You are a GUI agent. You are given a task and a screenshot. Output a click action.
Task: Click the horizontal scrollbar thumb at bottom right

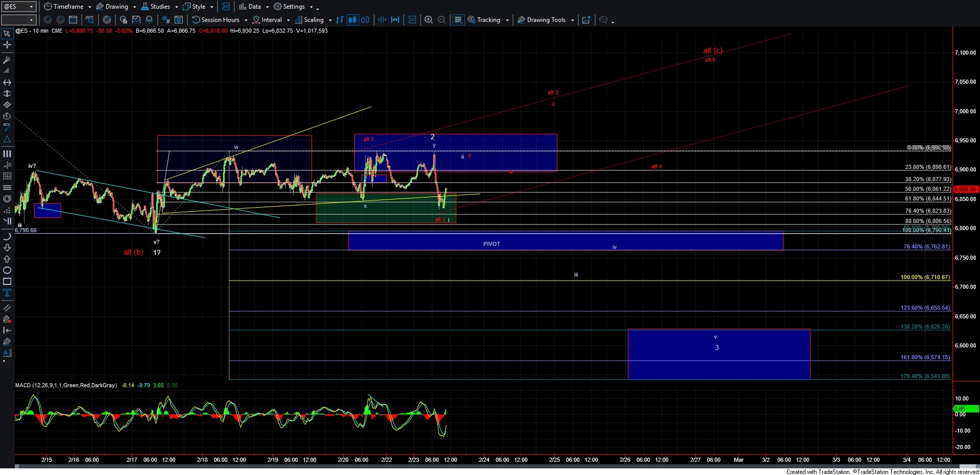(x=968, y=466)
